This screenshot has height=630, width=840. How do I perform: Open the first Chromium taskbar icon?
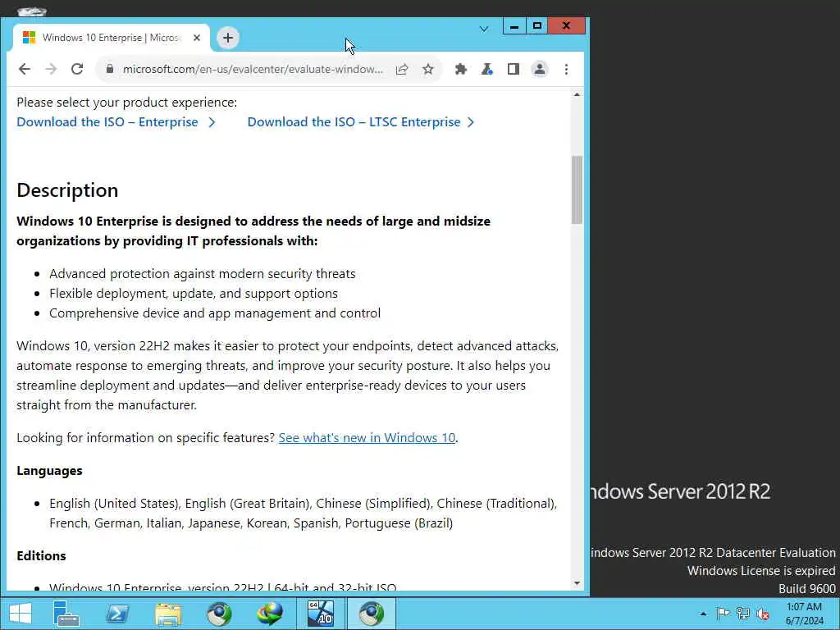(220, 614)
